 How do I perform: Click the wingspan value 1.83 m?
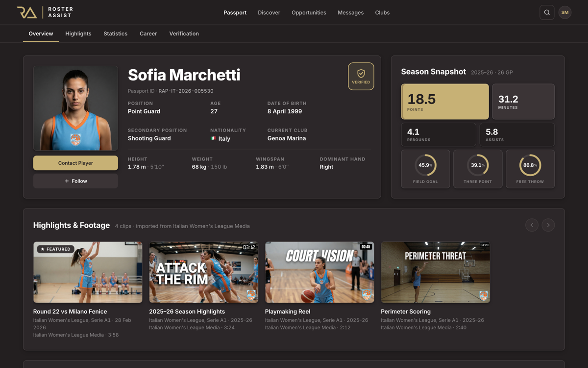coord(265,167)
